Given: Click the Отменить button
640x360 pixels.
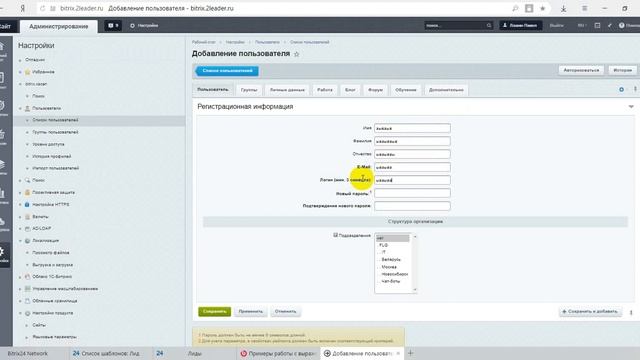Looking at the screenshot, I should click(x=285, y=311).
